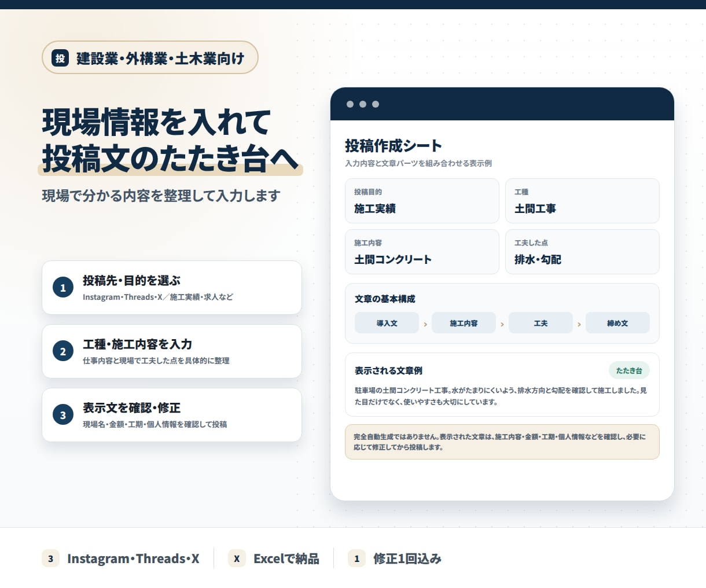Click the 施工内容 field showing 土間コンクリート

click(422, 252)
